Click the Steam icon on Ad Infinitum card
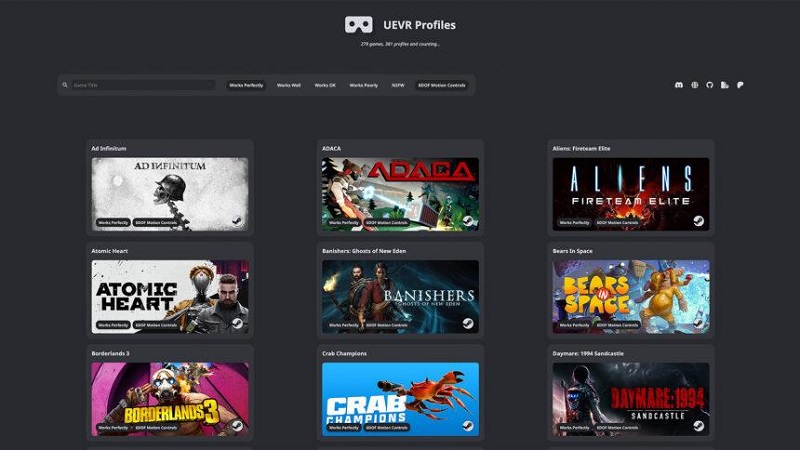The width and height of the screenshot is (800, 450). [237, 222]
